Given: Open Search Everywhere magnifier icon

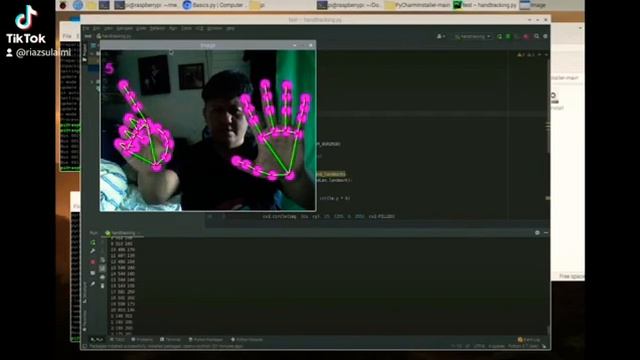Looking at the screenshot, I should coord(536,36).
